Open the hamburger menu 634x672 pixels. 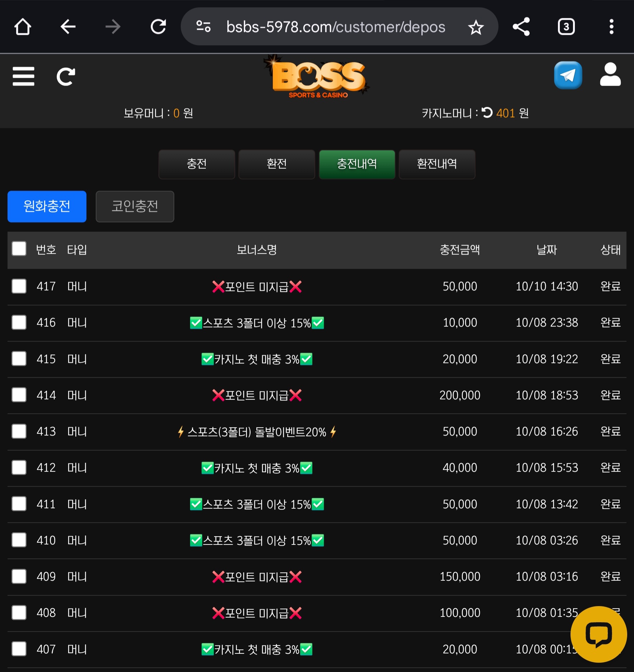[x=23, y=76]
